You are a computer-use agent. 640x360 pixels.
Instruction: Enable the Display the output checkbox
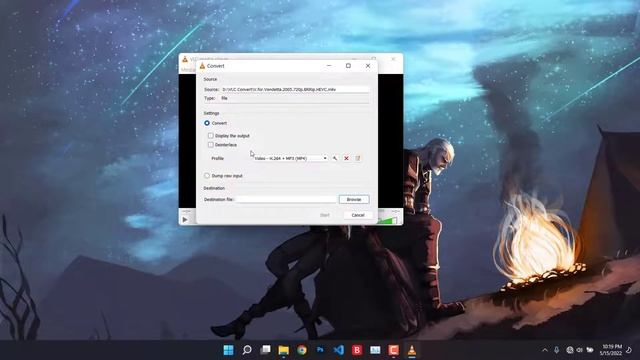coord(211,136)
